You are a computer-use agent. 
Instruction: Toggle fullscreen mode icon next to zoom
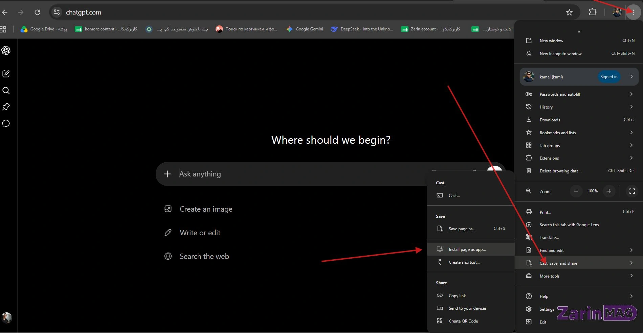click(x=632, y=191)
